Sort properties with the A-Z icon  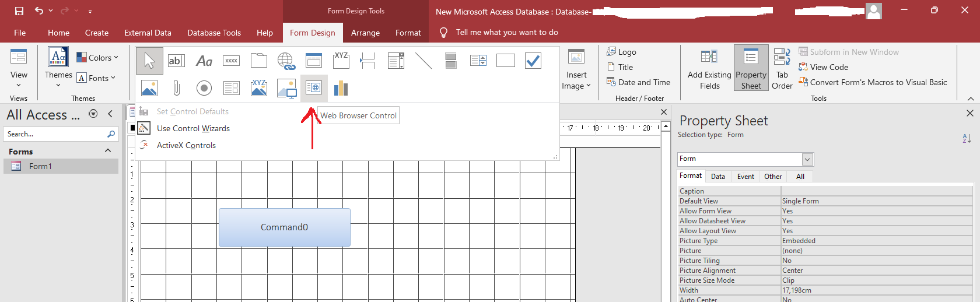point(967,138)
